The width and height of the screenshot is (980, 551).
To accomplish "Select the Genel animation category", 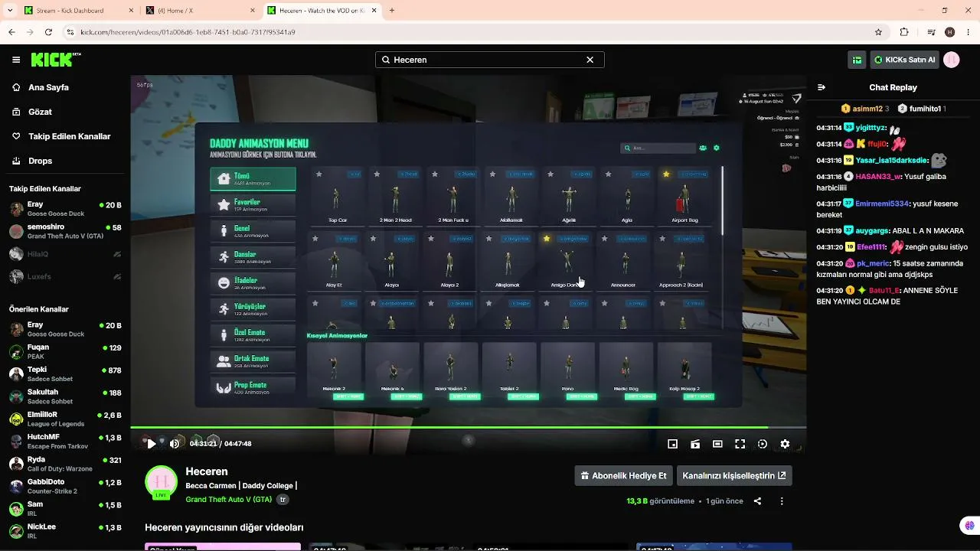I will [253, 230].
